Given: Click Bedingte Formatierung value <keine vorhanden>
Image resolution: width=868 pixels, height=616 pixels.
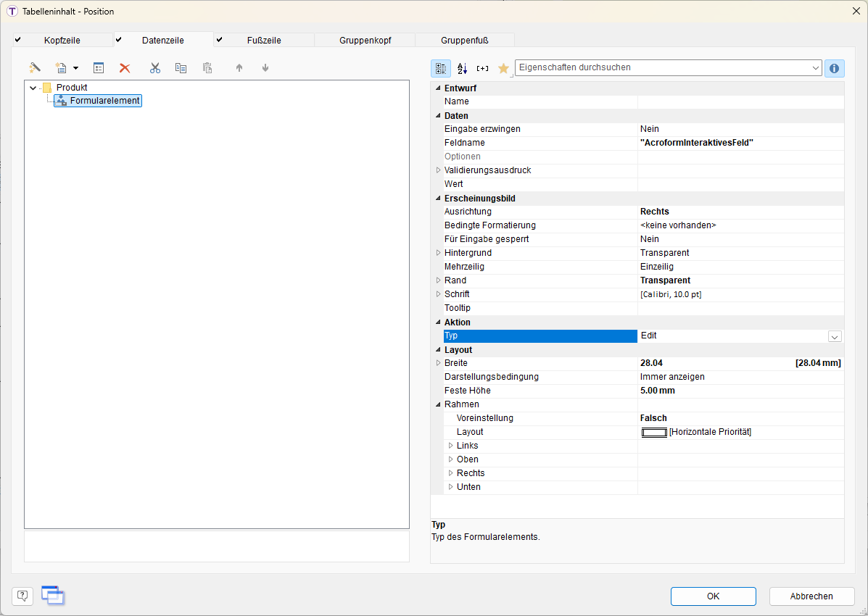Looking at the screenshot, I should tap(677, 225).
